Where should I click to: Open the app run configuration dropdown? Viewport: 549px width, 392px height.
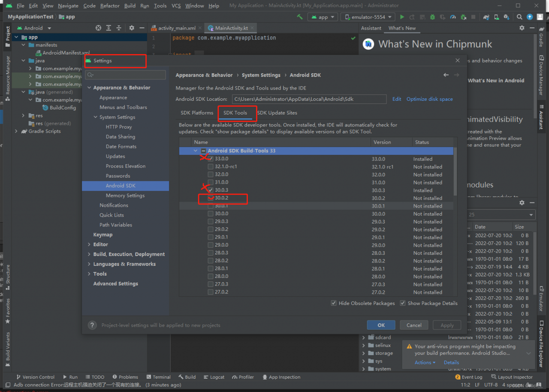323,17
